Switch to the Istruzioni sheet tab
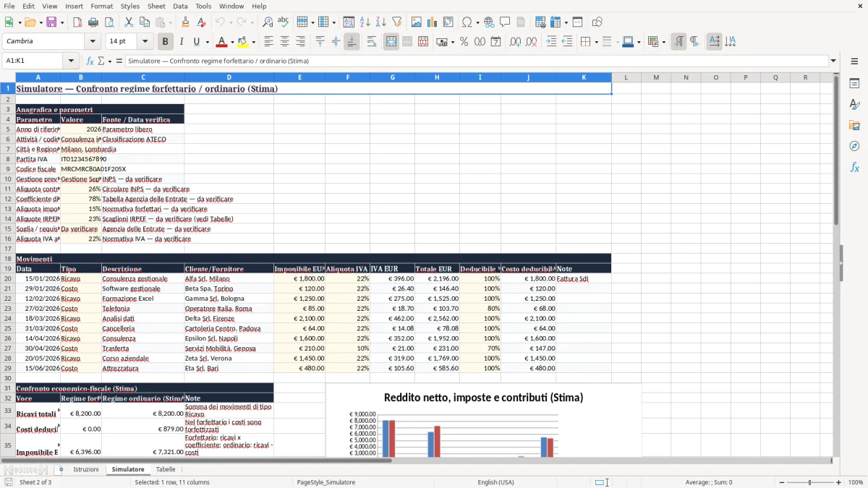868x488 pixels. point(86,469)
